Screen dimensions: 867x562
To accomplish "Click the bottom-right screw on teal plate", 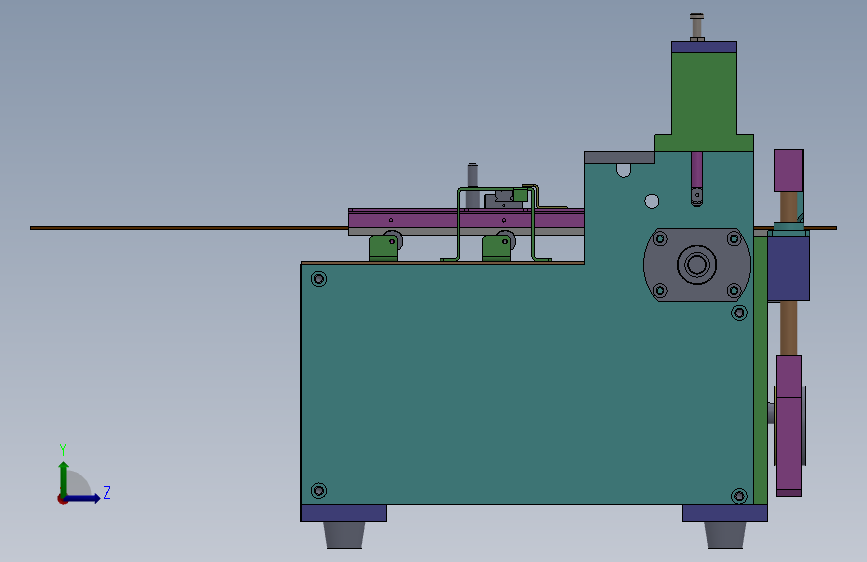I will coord(739,496).
